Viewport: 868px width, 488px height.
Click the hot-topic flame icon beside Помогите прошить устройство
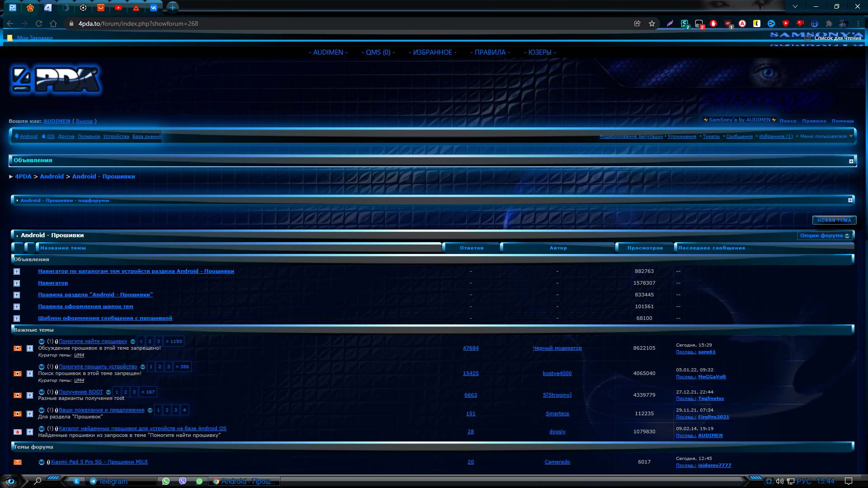18,374
